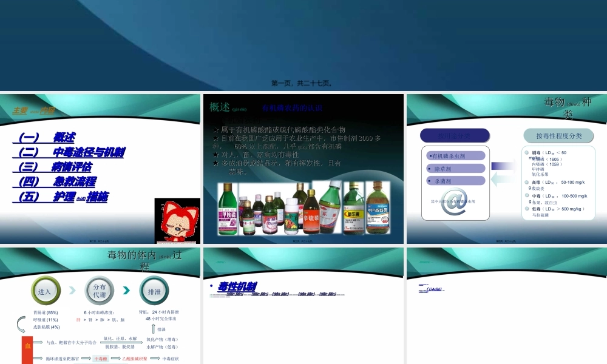The width and height of the screenshot is (607, 364).
Task: Open the "按用途分类" header
Action: [x=455, y=136]
